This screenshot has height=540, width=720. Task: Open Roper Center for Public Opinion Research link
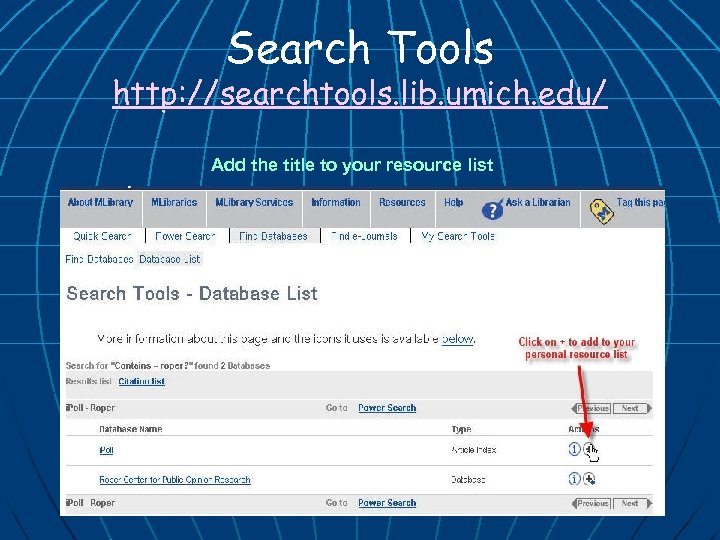(x=175, y=480)
